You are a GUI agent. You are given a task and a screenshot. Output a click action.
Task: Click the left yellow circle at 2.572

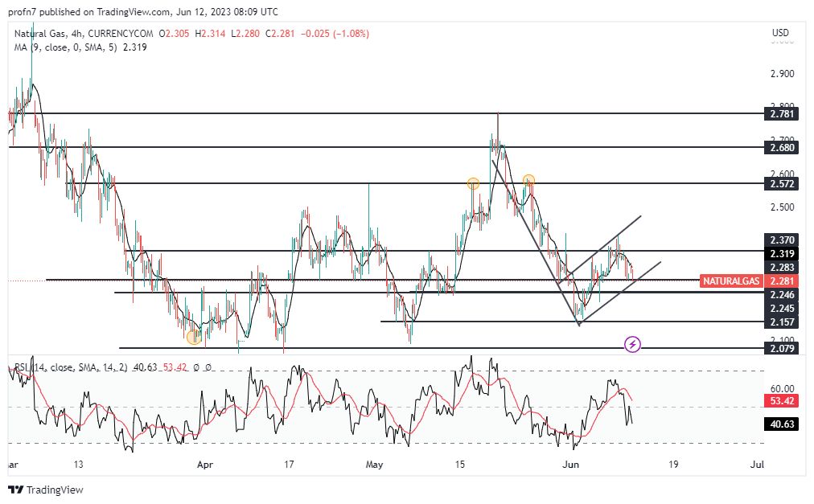(x=473, y=183)
